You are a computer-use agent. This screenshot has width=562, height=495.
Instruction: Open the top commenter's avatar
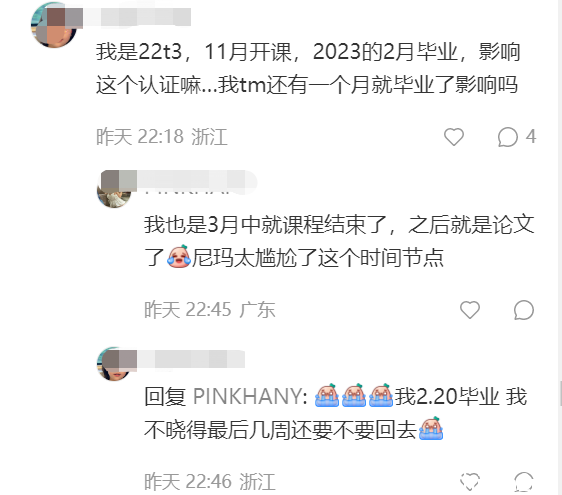pyautogui.click(x=54, y=25)
